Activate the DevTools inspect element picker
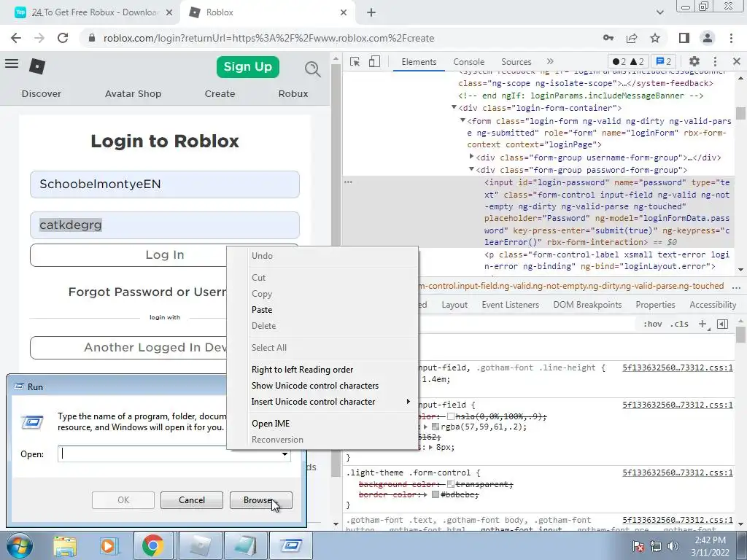The width and height of the screenshot is (747, 560). coord(355,61)
